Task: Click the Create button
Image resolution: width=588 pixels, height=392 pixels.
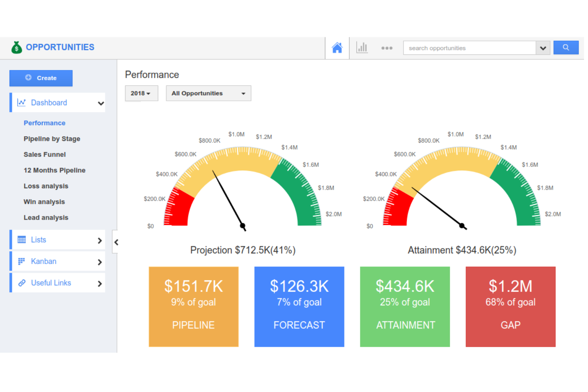Action: pyautogui.click(x=41, y=78)
